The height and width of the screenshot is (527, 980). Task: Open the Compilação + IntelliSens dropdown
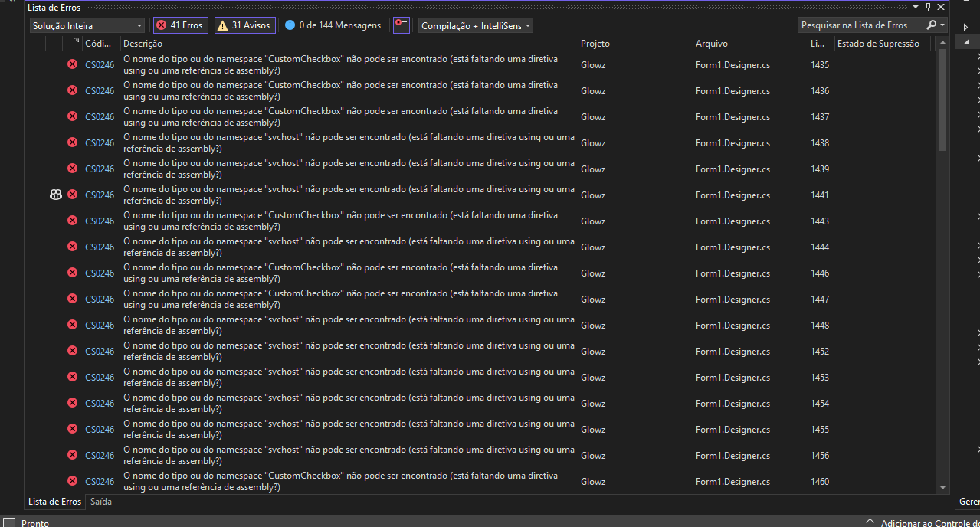(475, 26)
